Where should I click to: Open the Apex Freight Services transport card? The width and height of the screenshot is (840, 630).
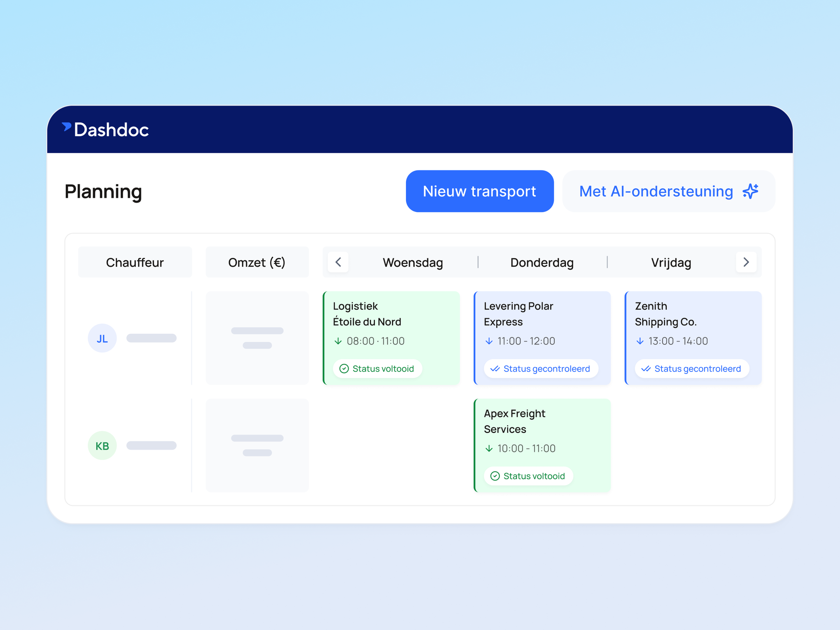point(542,445)
